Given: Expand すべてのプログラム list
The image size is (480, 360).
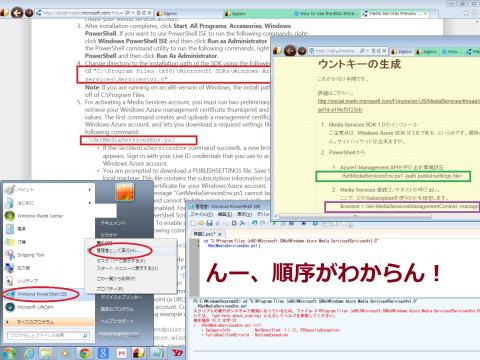Looking at the screenshot, I should [x=49, y=322].
